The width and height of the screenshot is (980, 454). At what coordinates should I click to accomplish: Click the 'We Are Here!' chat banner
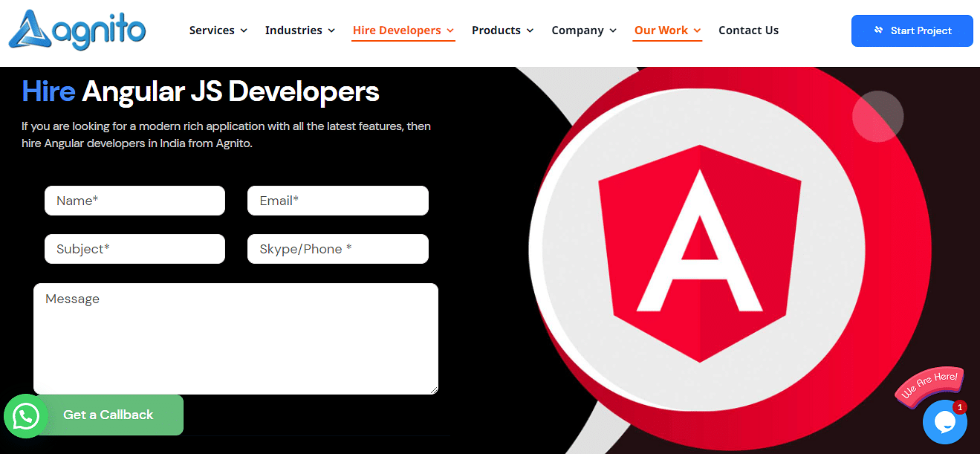[x=929, y=386]
